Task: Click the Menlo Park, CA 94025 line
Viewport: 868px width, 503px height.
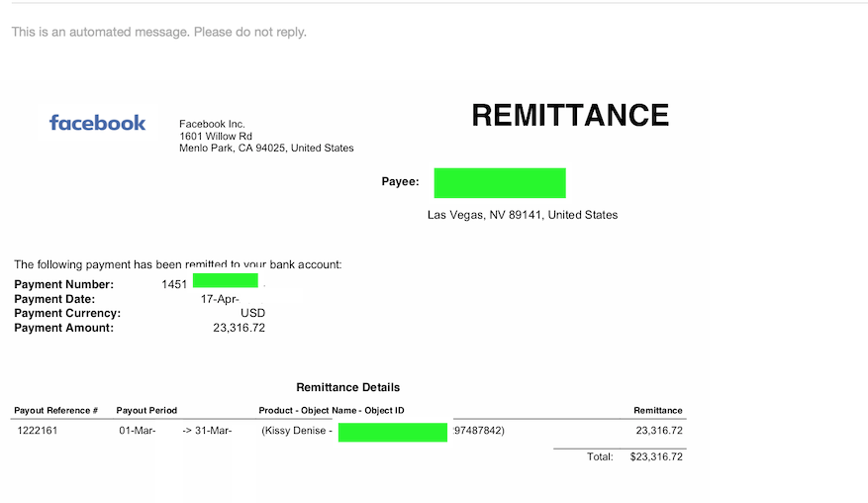Action: click(x=266, y=148)
